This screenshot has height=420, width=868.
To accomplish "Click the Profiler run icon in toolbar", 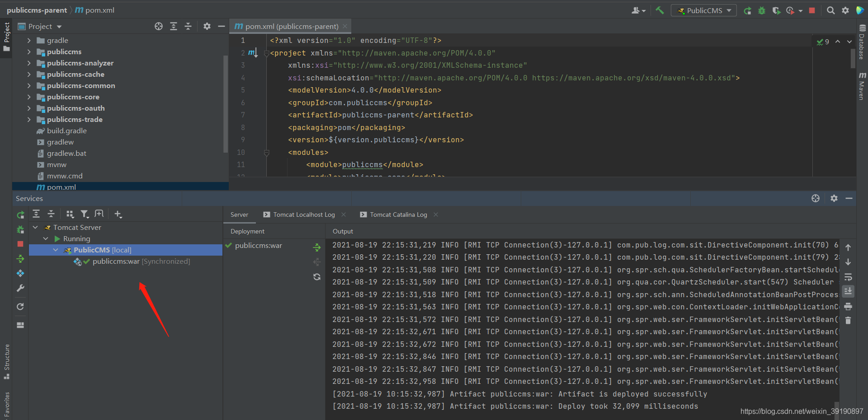I will tap(790, 10).
